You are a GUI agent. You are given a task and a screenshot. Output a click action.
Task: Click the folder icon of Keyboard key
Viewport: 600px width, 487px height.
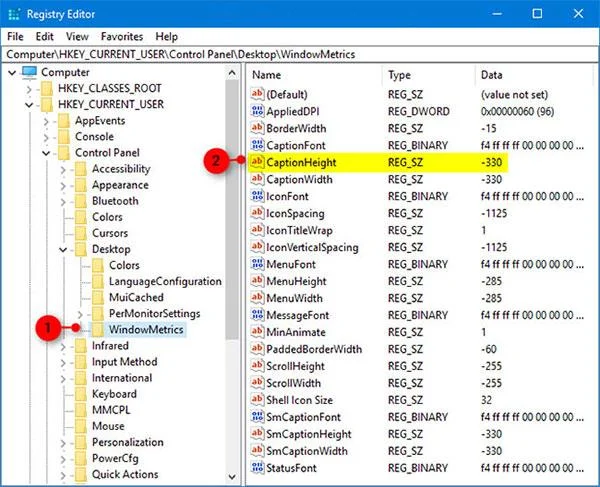(81, 394)
